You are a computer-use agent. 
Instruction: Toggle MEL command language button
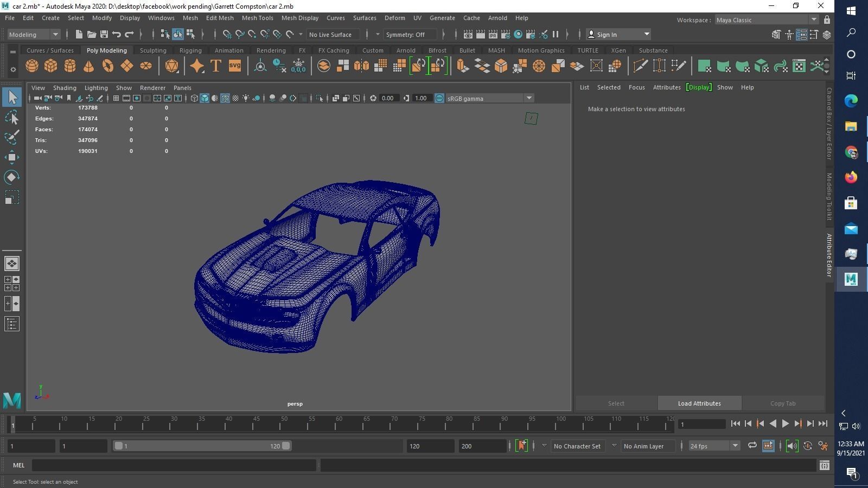click(19, 465)
